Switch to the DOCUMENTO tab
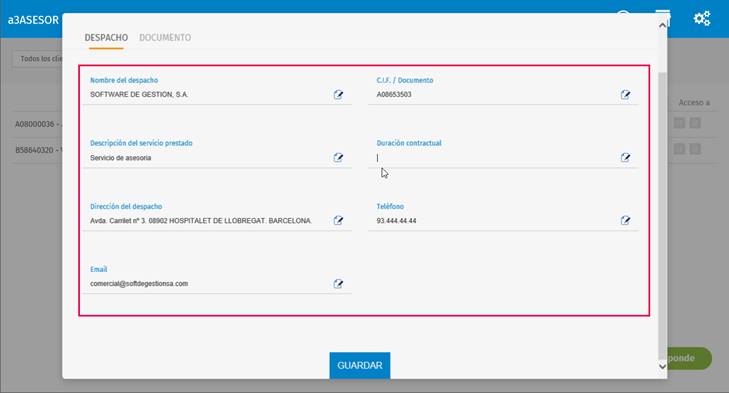This screenshot has width=729, height=393. pos(165,38)
